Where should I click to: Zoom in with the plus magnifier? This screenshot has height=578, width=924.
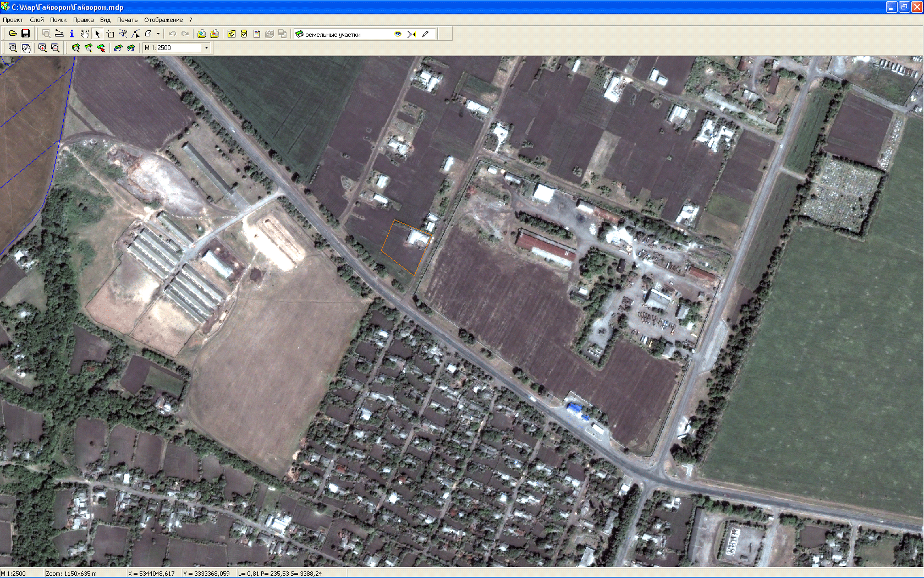pos(42,48)
